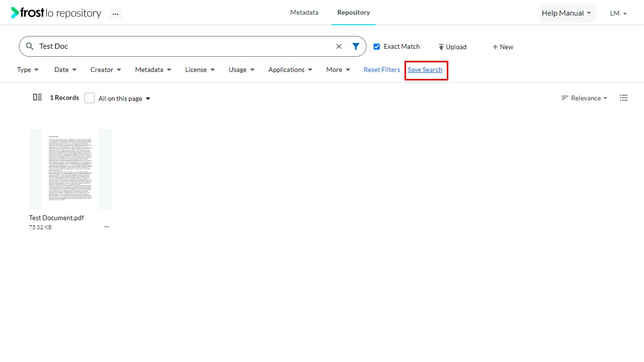This screenshot has width=644, height=362.
Task: Open the three-dot menu beside the logo
Action: point(116,14)
